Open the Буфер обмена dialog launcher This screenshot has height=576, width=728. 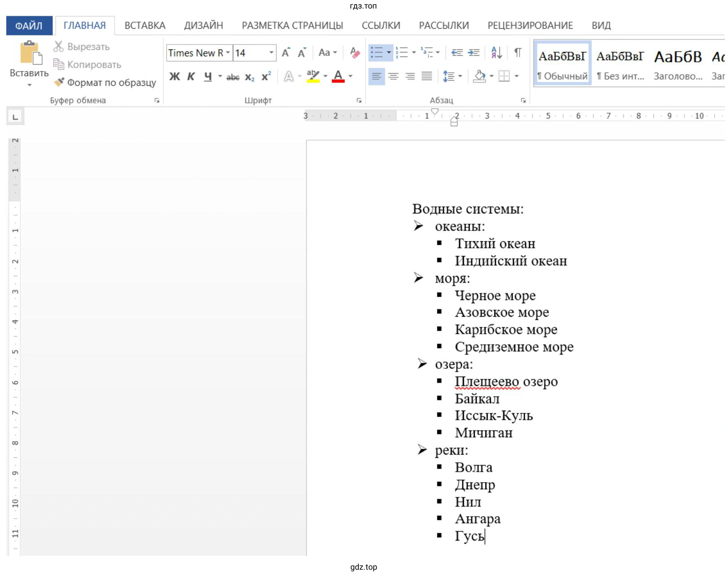pos(157,101)
